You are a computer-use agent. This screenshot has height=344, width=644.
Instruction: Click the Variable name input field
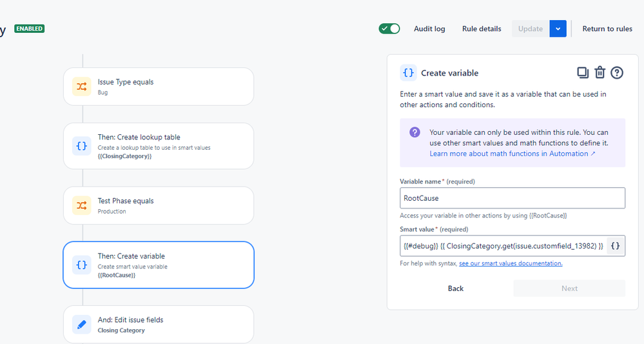point(512,198)
